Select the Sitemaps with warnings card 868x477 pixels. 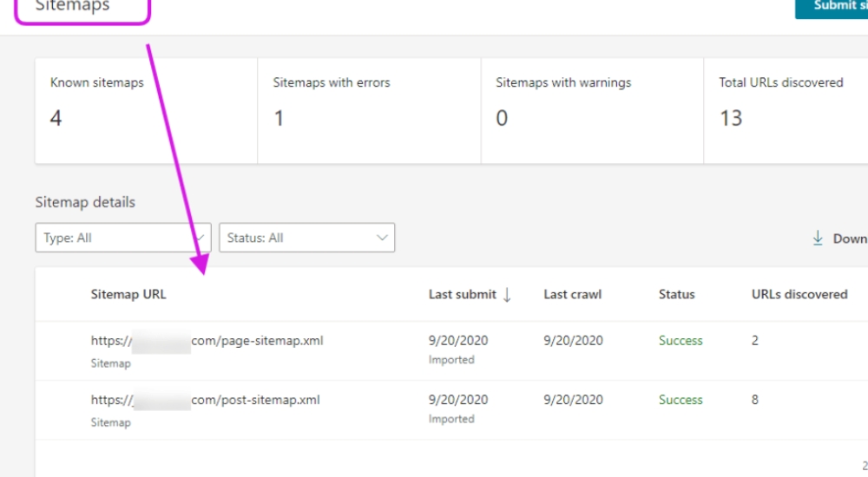[x=592, y=111]
